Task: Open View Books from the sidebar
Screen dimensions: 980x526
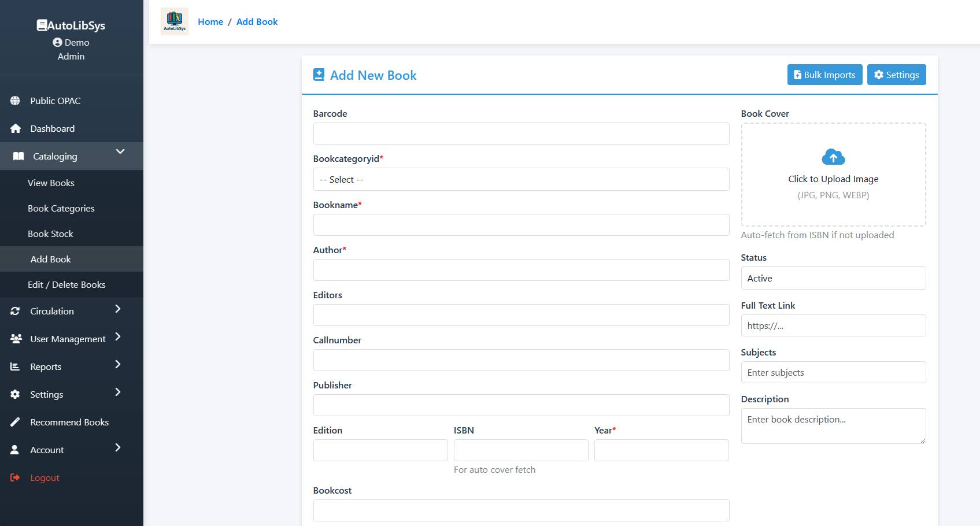Action: click(51, 183)
